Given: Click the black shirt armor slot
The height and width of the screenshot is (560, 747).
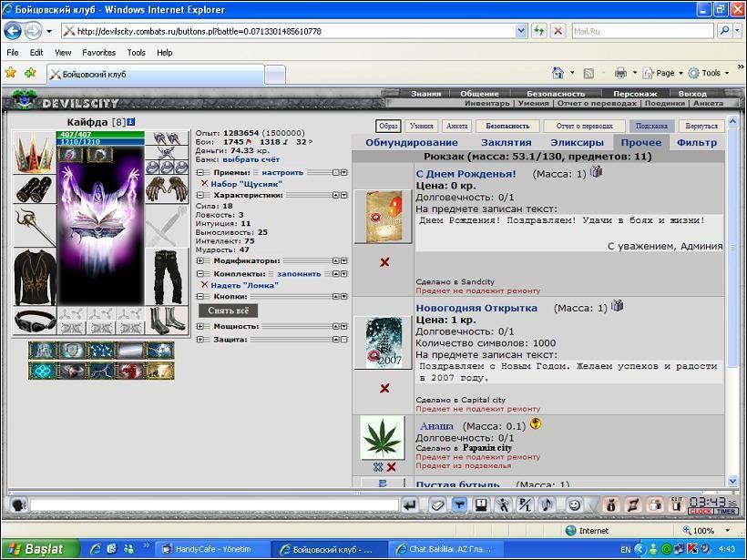Looking at the screenshot, I should click(35, 277).
